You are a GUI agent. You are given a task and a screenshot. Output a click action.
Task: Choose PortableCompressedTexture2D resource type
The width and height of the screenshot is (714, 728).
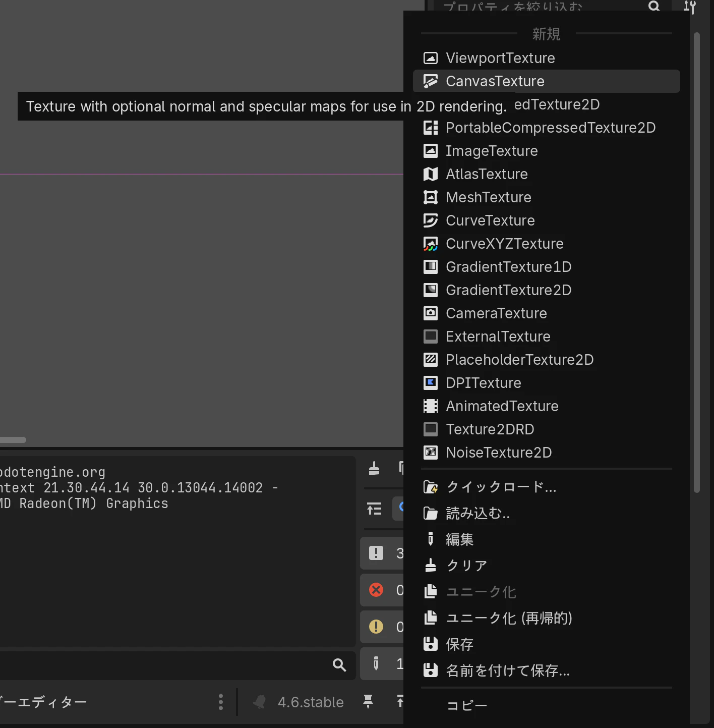coord(546,128)
